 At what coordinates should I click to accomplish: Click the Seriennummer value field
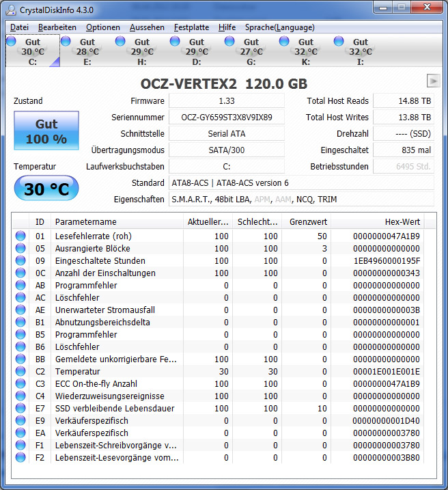click(227, 117)
